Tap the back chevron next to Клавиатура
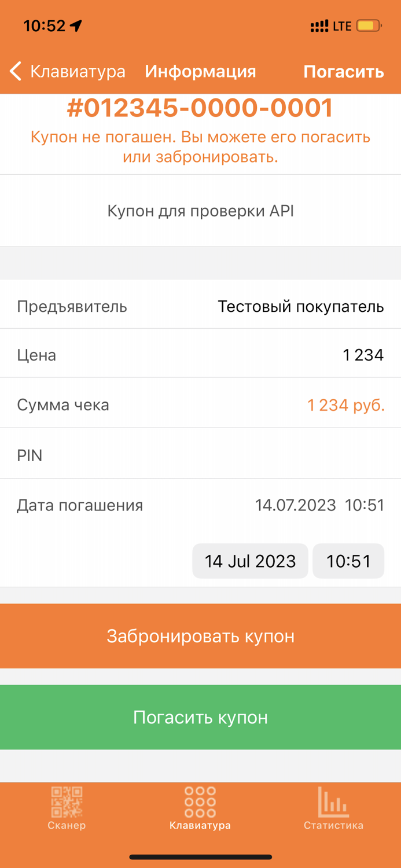 pyautogui.click(x=15, y=71)
